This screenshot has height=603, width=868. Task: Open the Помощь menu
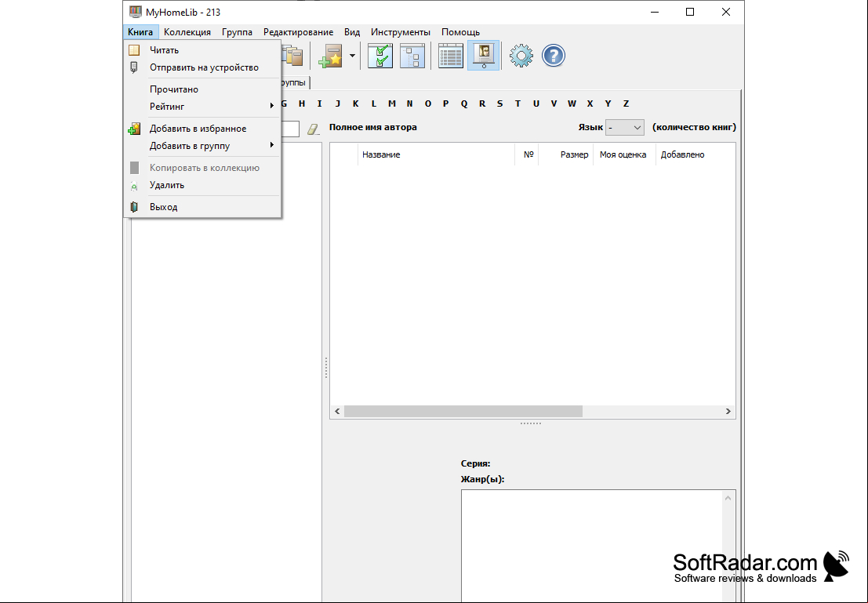pos(460,32)
